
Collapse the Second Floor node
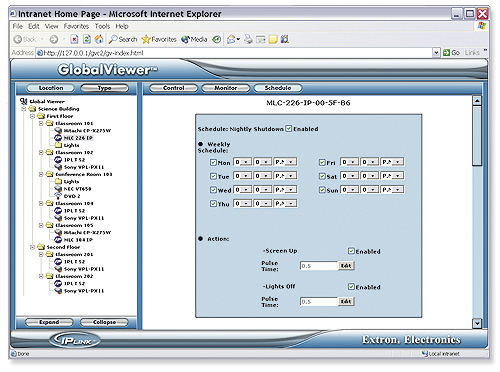pos(32,247)
